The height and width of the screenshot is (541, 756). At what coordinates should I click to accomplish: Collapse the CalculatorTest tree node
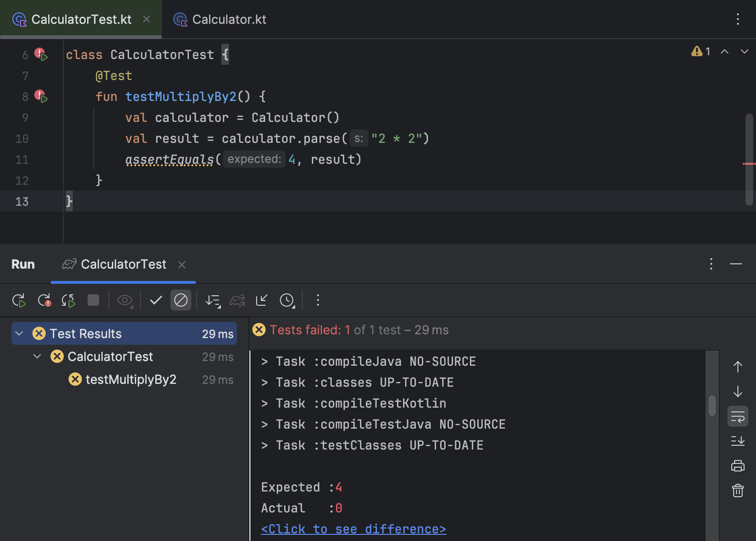(x=37, y=356)
